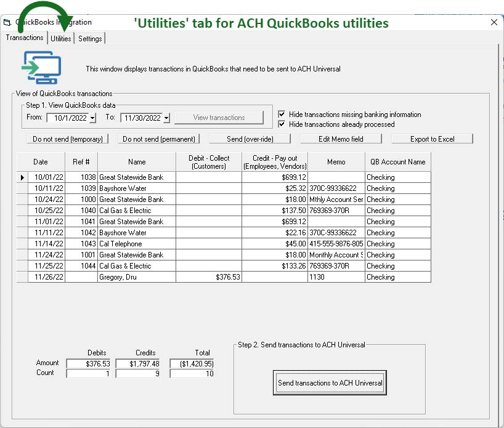Toggle Hide transactions missing banking information

click(282, 115)
